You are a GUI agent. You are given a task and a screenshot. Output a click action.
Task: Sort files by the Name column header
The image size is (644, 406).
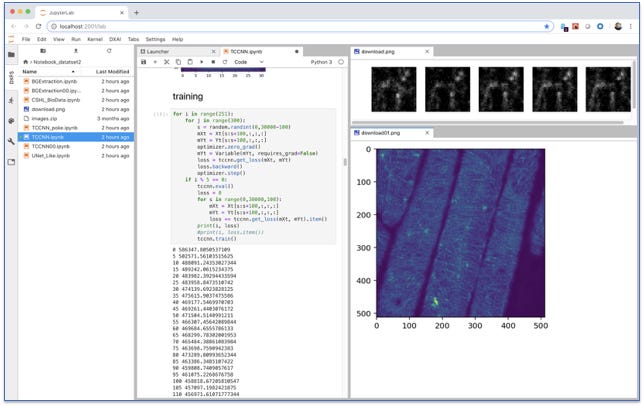click(x=30, y=72)
